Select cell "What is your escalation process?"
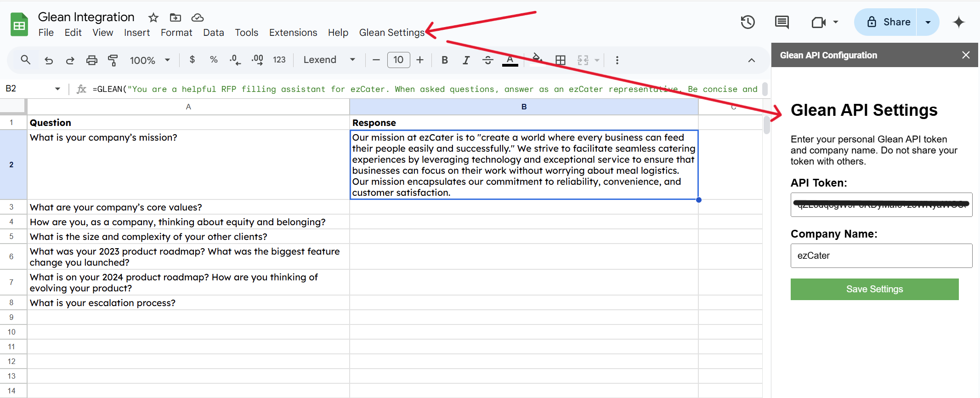 tap(188, 303)
